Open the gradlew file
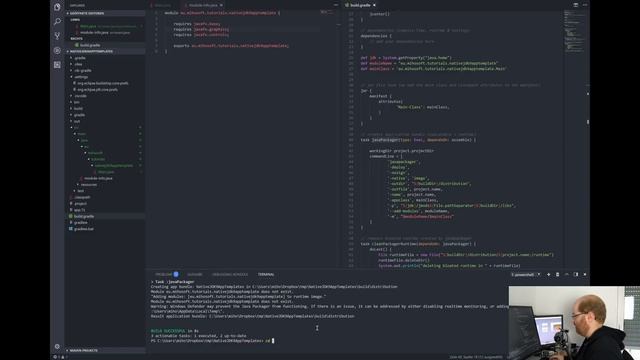The image size is (640, 360). click(81, 222)
